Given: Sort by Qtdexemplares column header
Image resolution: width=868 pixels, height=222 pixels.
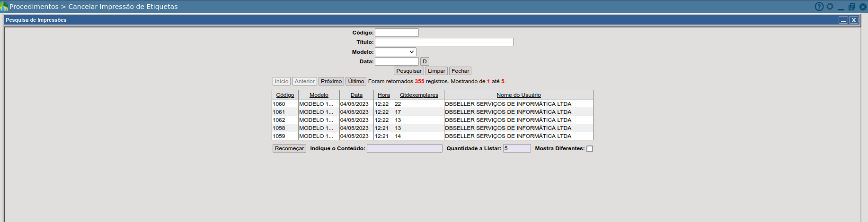Looking at the screenshot, I should pos(419,95).
